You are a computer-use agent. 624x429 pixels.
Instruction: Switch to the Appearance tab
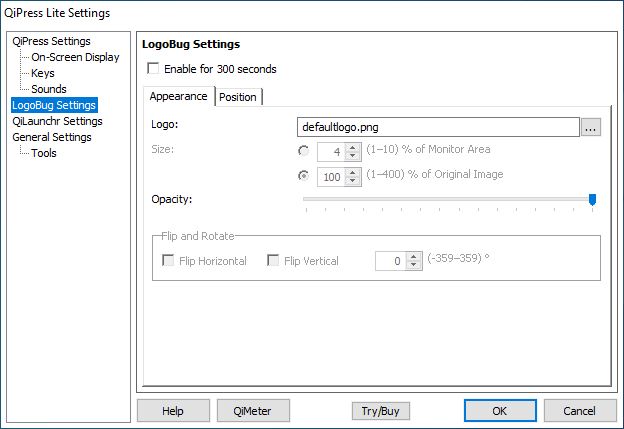coord(179,96)
